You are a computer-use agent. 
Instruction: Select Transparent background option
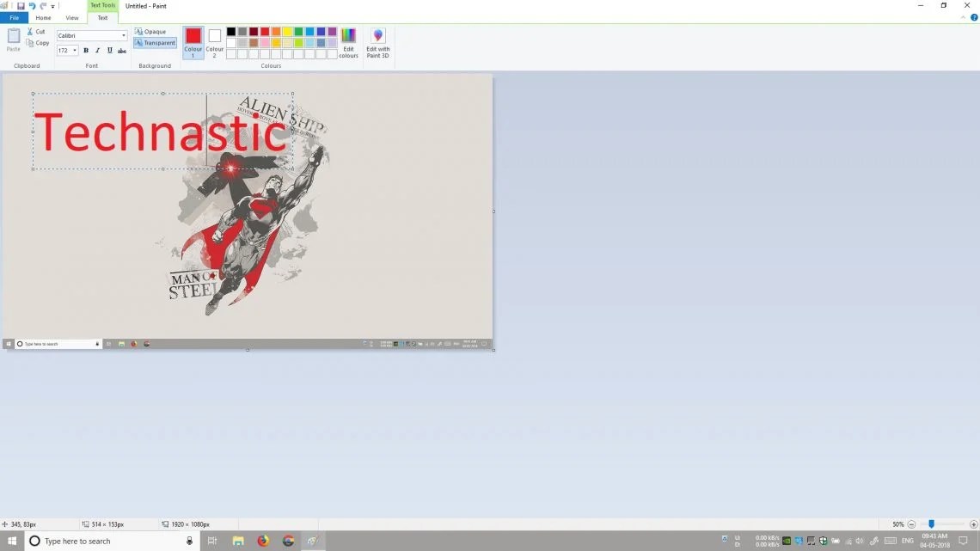[x=155, y=43]
